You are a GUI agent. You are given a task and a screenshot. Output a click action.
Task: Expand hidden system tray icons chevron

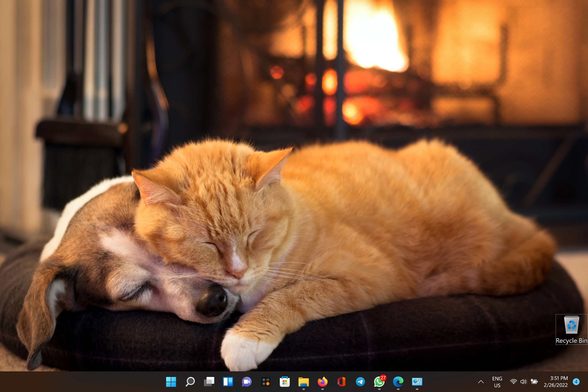point(481,382)
